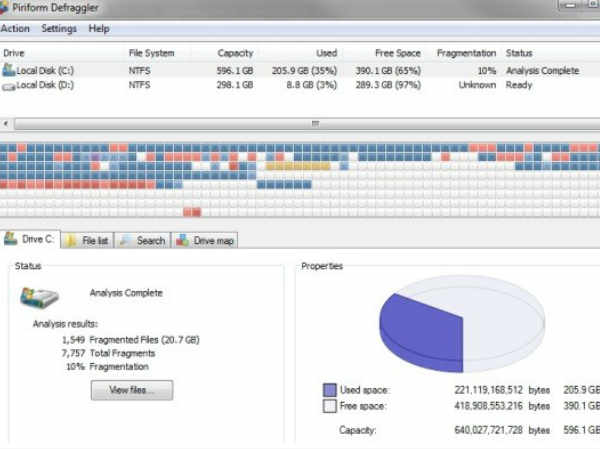Click the Drive map tab blocks icon

(182, 240)
